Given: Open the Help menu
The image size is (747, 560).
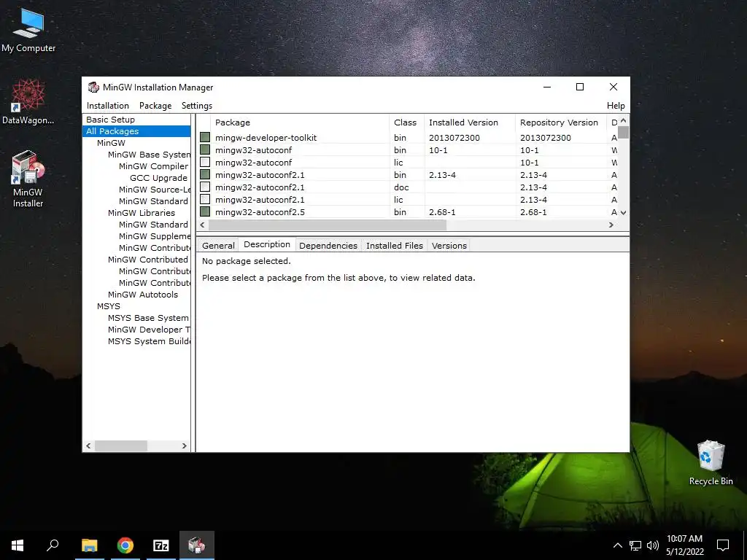Looking at the screenshot, I should tap(616, 106).
